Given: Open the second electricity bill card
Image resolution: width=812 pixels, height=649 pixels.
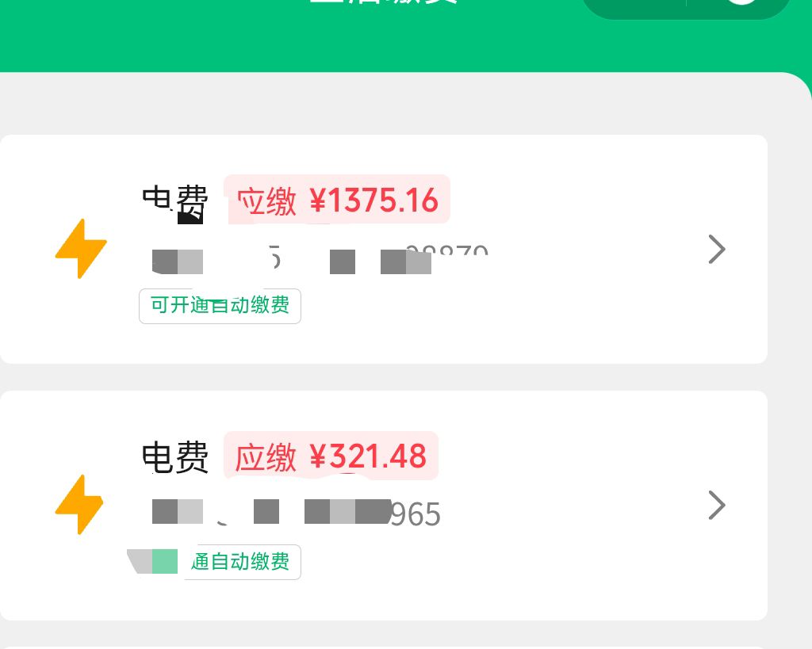Looking at the screenshot, I should 384,506.
